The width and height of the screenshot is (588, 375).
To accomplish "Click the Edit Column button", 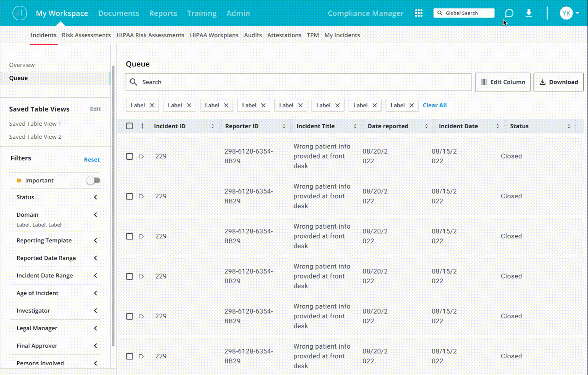I will tap(502, 82).
